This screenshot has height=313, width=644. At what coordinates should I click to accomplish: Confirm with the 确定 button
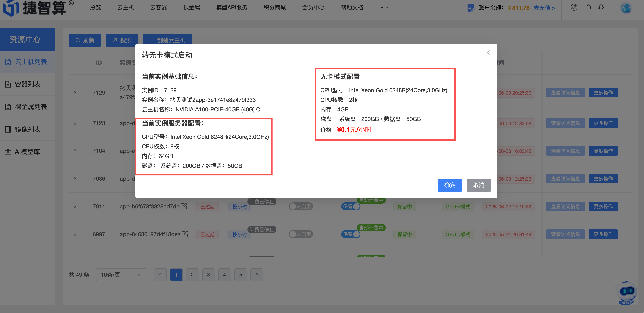click(450, 185)
